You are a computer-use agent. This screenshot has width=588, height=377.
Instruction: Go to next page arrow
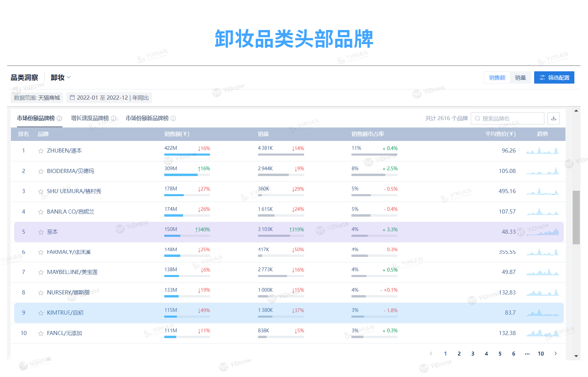556,353
